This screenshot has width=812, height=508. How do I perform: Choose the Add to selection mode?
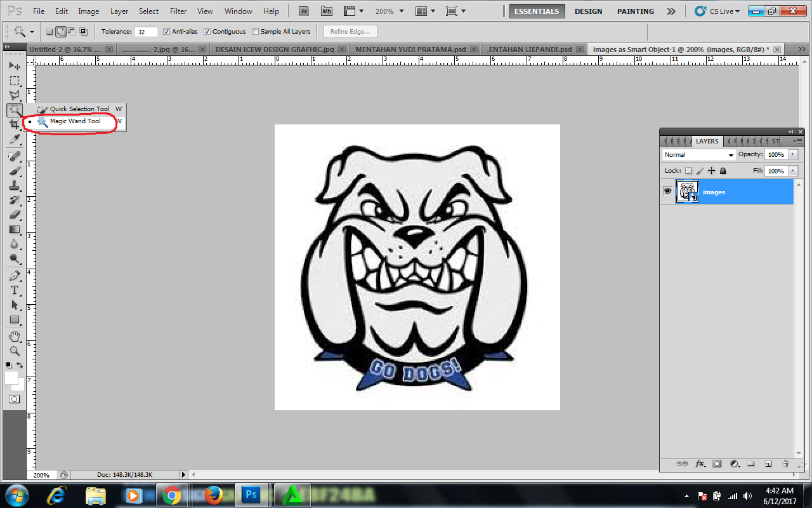[61, 32]
